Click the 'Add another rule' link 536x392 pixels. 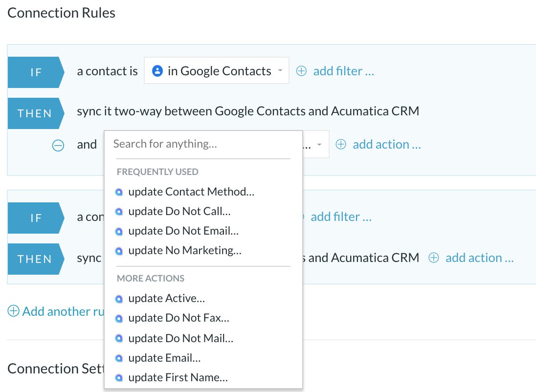[63, 311]
